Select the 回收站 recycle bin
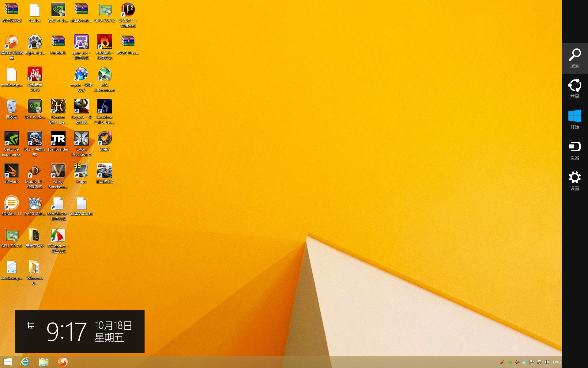This screenshot has width=588, height=368. click(12, 109)
